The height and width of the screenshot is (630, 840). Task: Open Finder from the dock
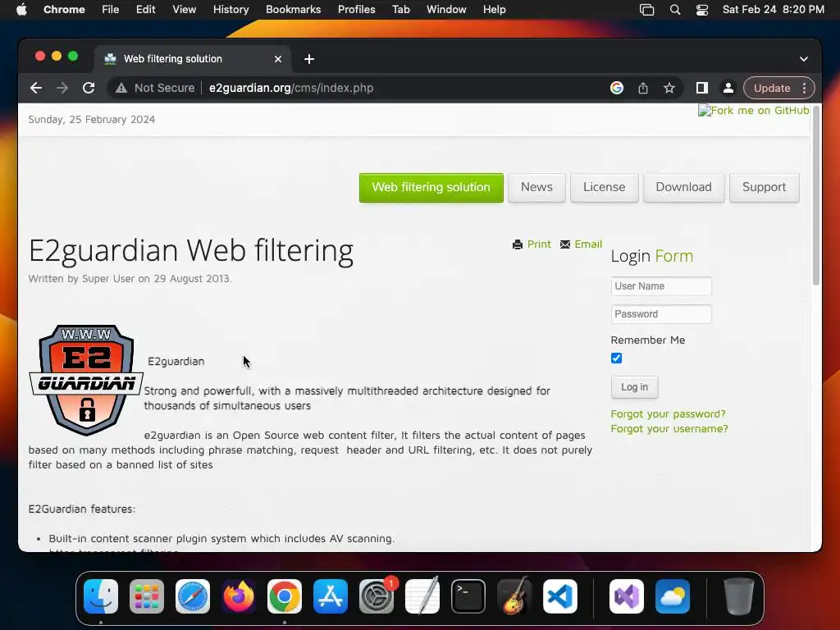pyautogui.click(x=101, y=596)
